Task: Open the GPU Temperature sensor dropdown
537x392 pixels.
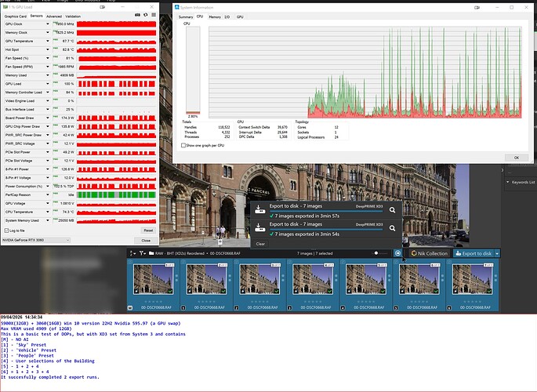Action: pos(49,41)
